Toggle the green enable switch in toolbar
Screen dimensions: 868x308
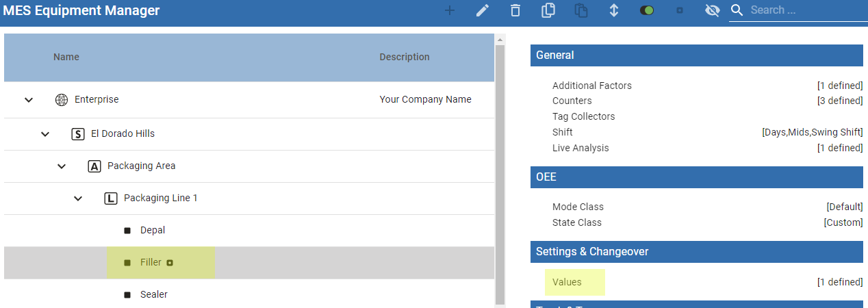coord(647,10)
